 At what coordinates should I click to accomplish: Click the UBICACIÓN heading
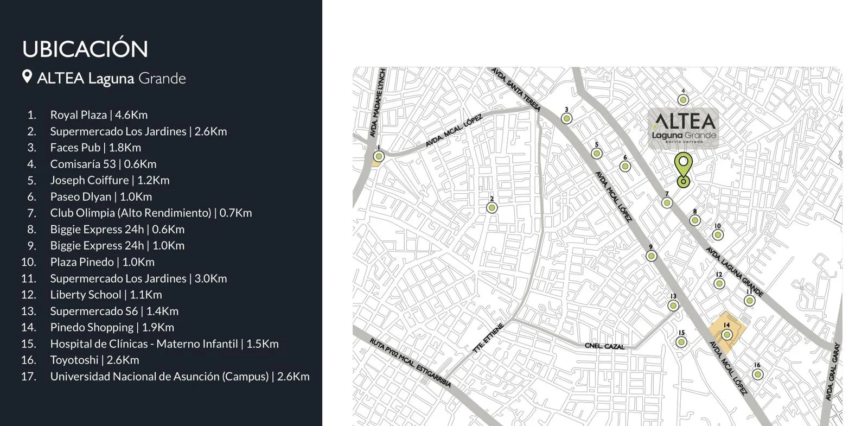pos(85,49)
